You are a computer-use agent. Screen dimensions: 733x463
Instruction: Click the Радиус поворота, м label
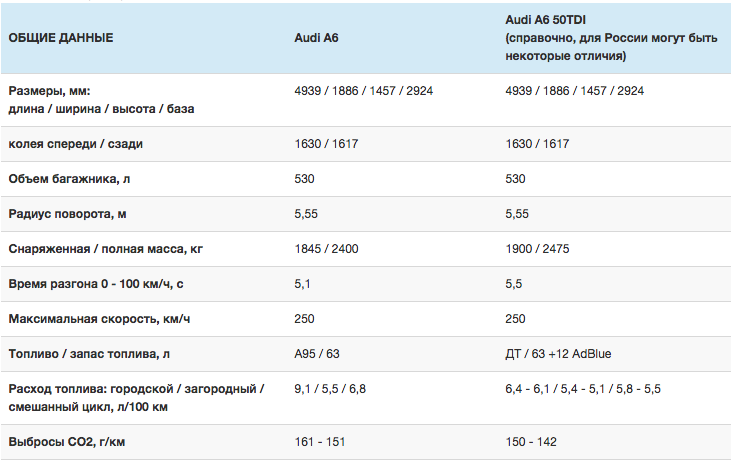point(67,214)
